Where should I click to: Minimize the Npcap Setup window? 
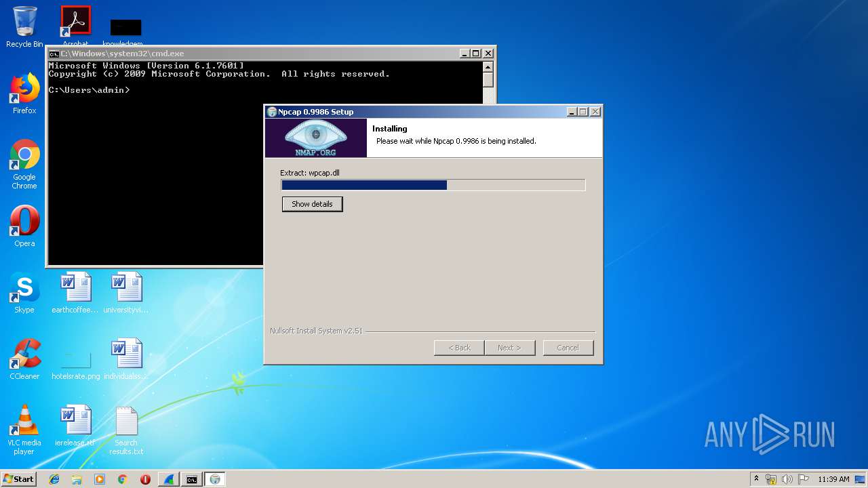(572, 112)
